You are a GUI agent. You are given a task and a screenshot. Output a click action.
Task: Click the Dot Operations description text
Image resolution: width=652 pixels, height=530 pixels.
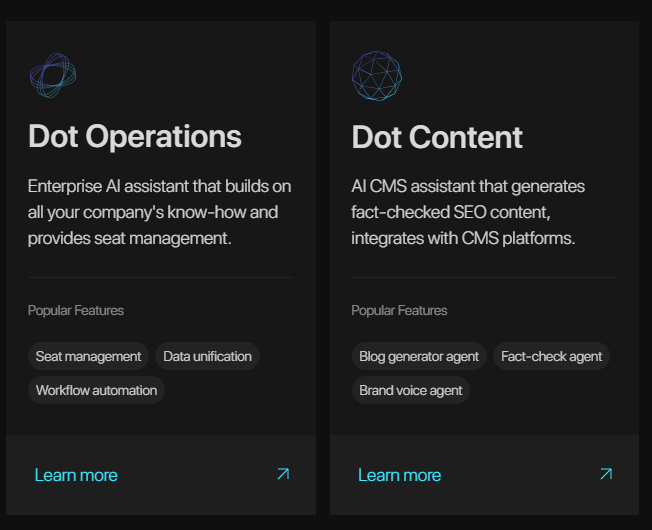click(x=158, y=212)
